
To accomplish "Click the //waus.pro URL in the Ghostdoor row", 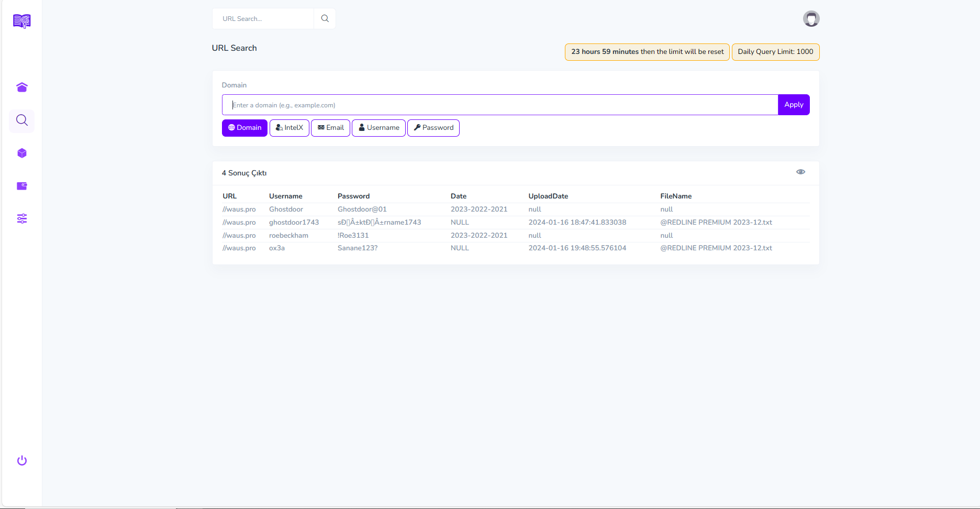I will coord(239,209).
